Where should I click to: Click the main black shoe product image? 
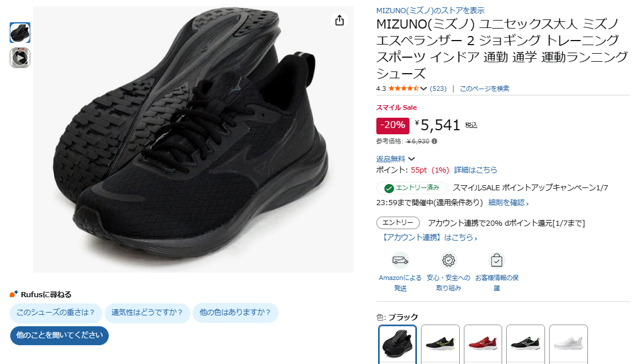tap(193, 139)
